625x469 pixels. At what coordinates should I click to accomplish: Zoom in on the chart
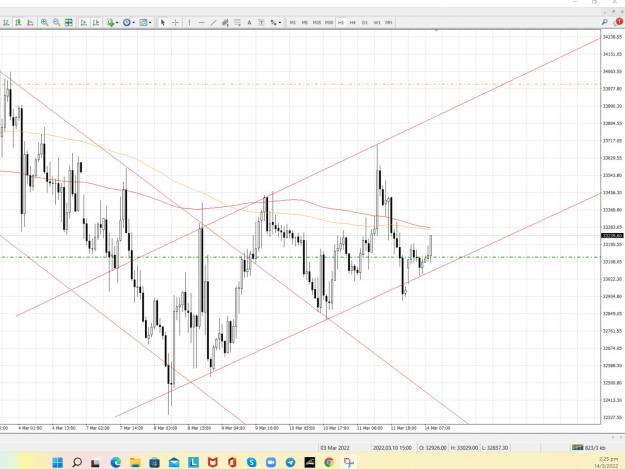[44, 23]
